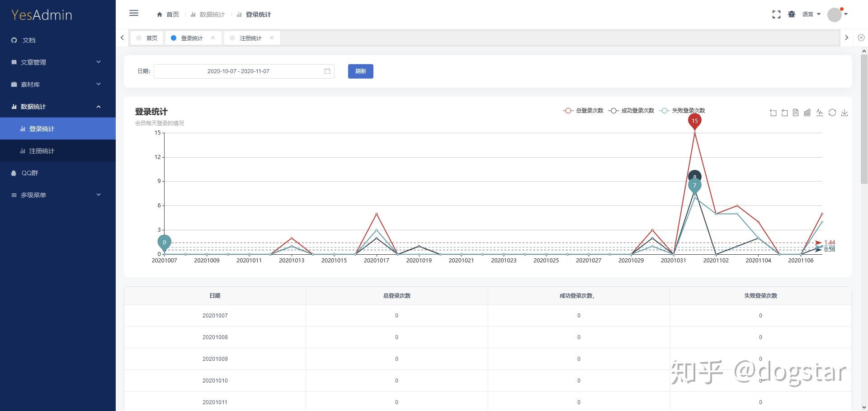Open the dropdown arrow next to the avatar
The image size is (868, 411).
click(846, 14)
